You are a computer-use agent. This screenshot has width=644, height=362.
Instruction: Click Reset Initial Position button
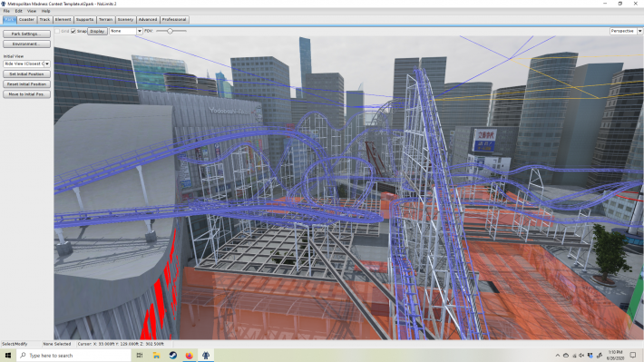[x=26, y=84]
